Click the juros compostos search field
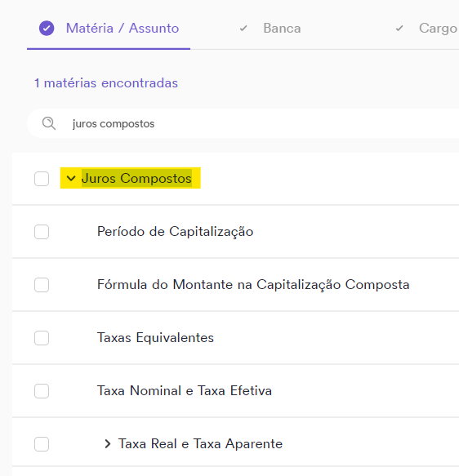The image size is (459, 476). point(243,123)
